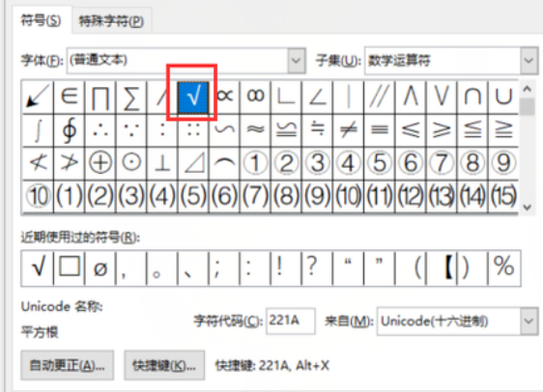Image resolution: width=543 pixels, height=392 pixels.
Task: Select the intersection ∩ symbol
Action: [472, 97]
